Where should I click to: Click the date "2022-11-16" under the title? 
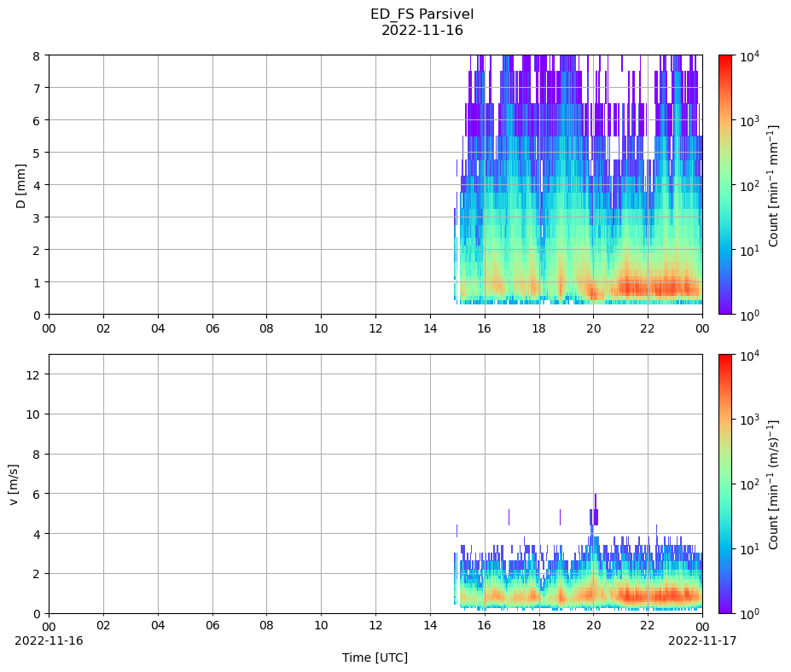[x=422, y=30]
